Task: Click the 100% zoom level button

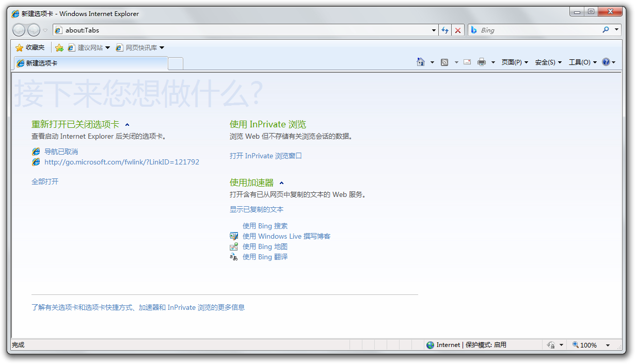Action: 584,345
